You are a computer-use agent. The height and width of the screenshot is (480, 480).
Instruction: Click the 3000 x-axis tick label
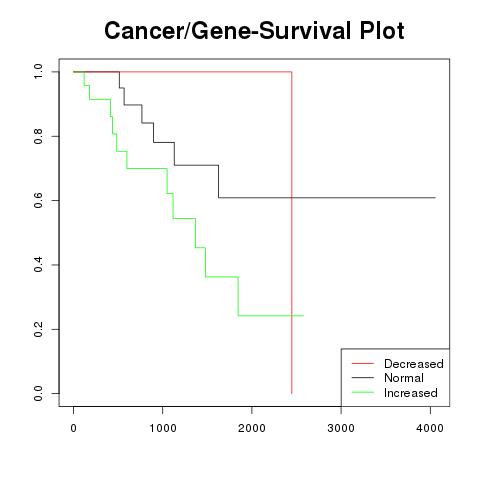(x=341, y=428)
